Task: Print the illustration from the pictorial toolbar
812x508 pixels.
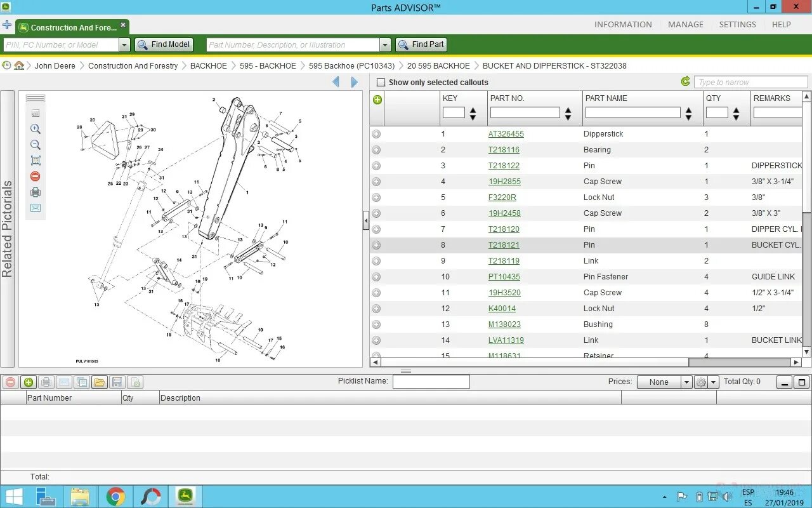Action: tap(36, 192)
